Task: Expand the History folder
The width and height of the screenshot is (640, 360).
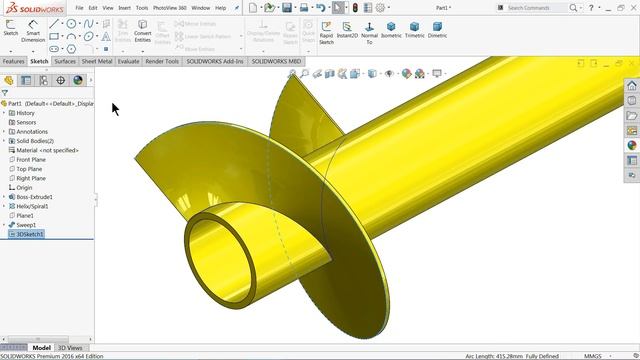Action: pyautogui.click(x=4, y=113)
